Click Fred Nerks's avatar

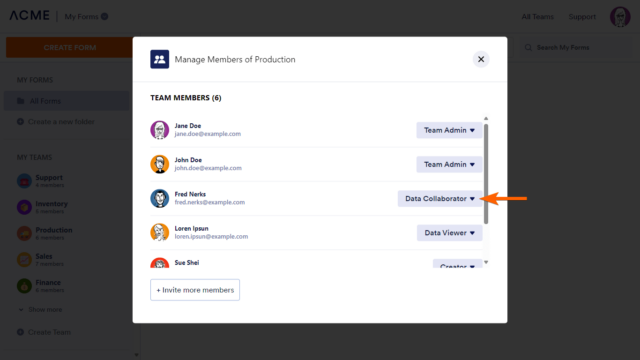pos(160,198)
